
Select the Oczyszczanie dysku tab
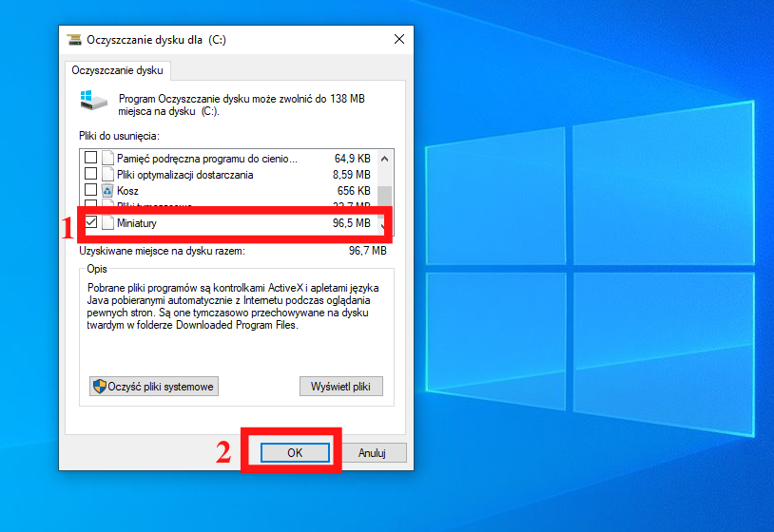point(118,70)
